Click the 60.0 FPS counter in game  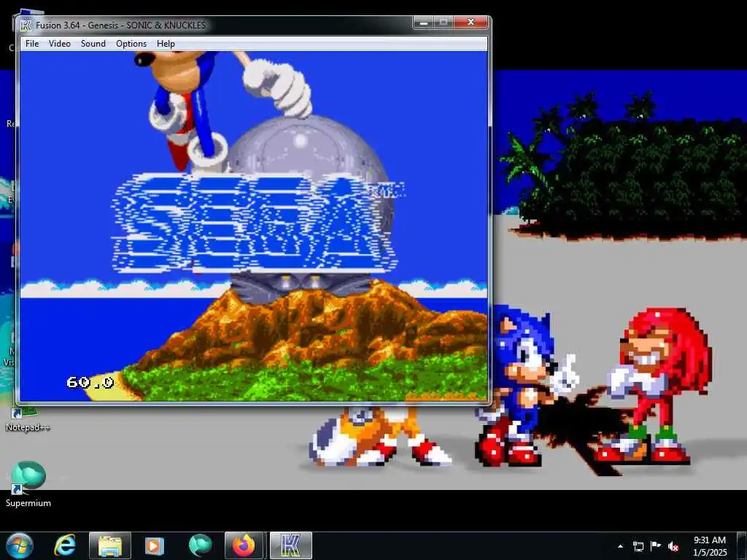point(90,382)
